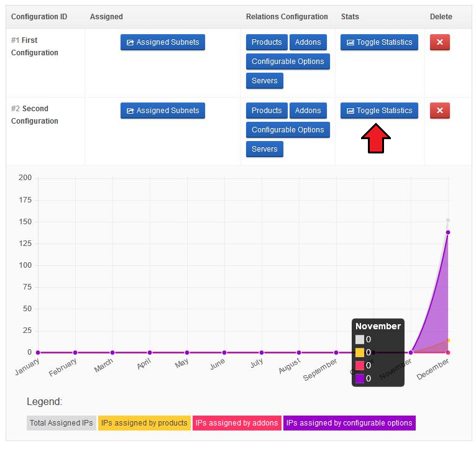Click Products button in First Configuration row
Viewport: 476px width, 451px height.
(x=267, y=42)
